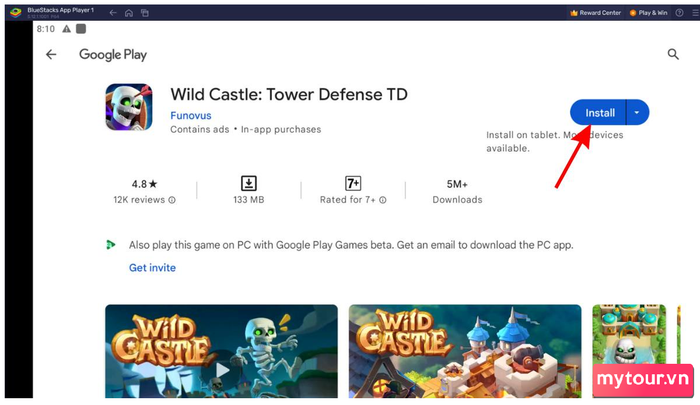Open the Funovus developer page
This screenshot has width=700, height=405.
[x=191, y=116]
